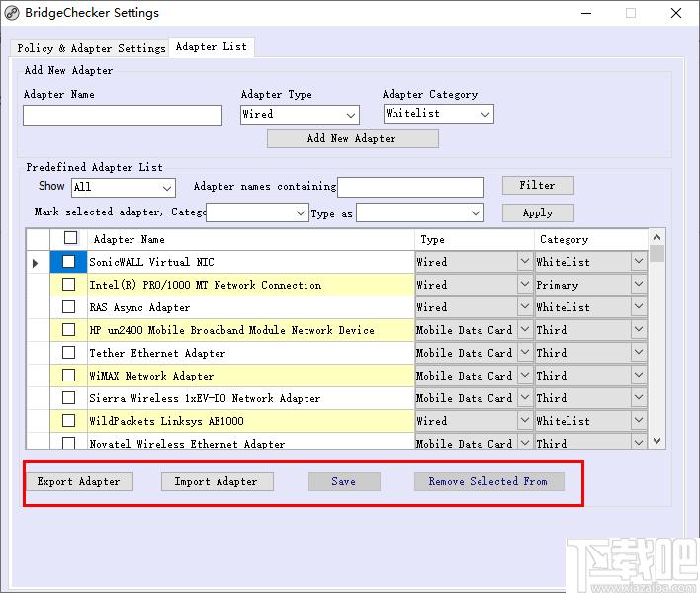Open Category dropdown for Sierra Wireless 1xEV-DO
Viewport: 700px width, 593px height.
[639, 397]
